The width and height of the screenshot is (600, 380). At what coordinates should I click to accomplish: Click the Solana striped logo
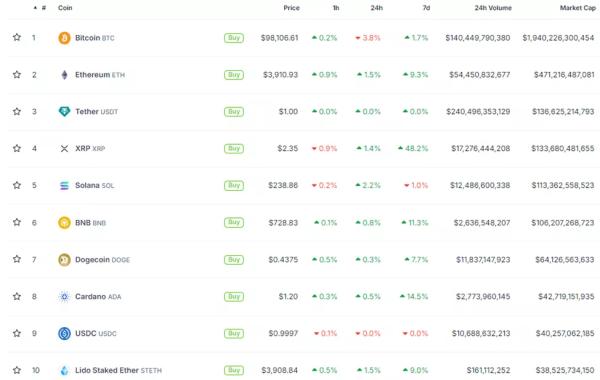(x=64, y=186)
